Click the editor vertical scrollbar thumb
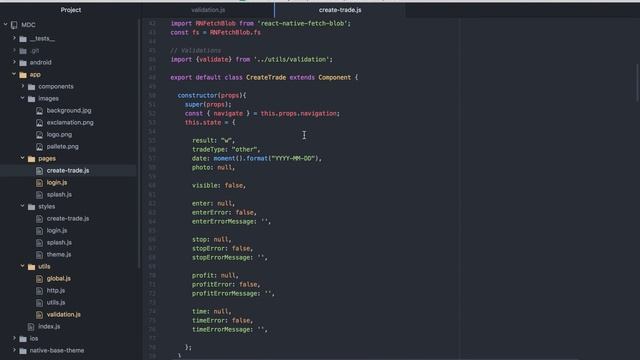The image size is (640, 360). point(637,82)
